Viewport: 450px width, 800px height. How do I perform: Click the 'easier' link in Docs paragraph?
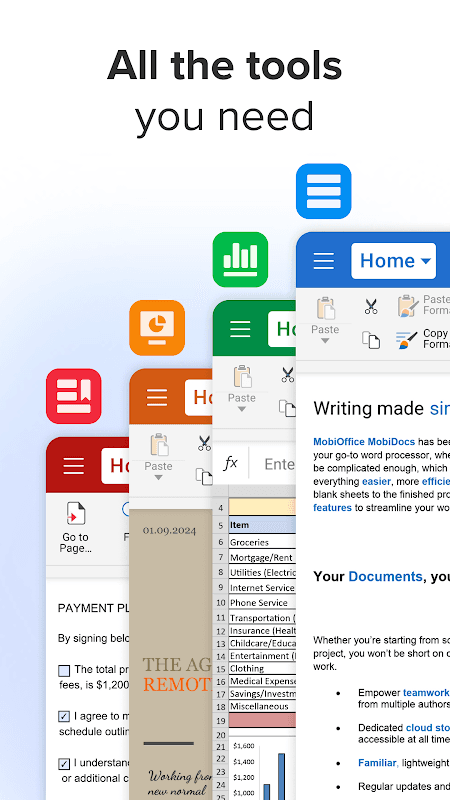click(377, 481)
